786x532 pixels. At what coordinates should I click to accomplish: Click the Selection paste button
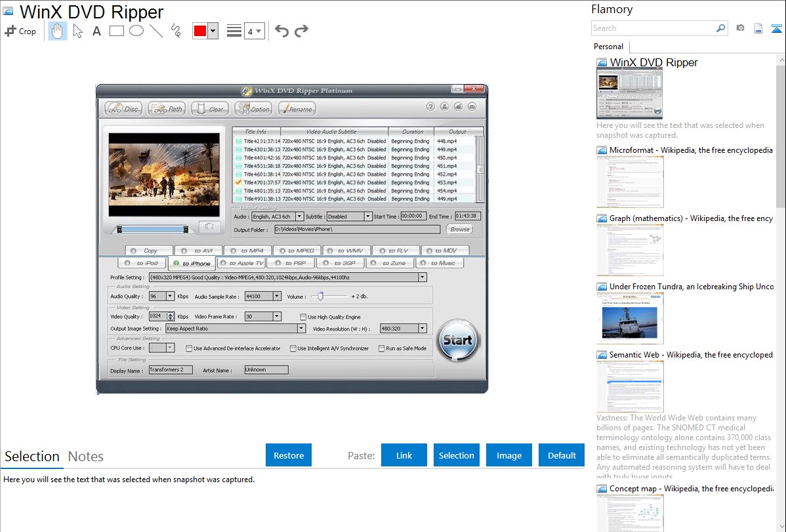(457, 455)
